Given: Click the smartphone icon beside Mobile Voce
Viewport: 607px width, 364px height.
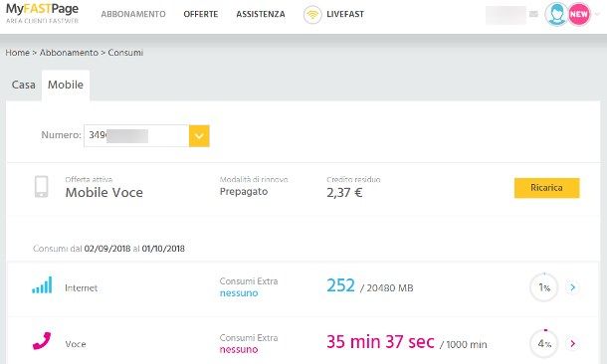Looking at the screenshot, I should [42, 187].
